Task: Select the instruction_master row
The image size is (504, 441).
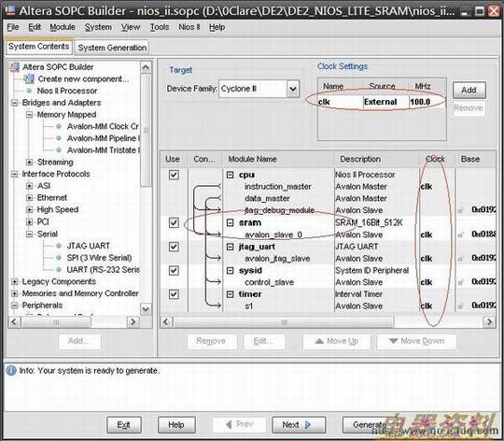Action: coord(278,187)
